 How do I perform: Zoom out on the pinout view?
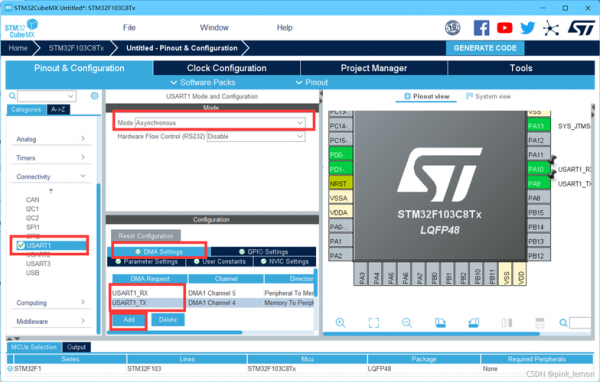point(407,323)
